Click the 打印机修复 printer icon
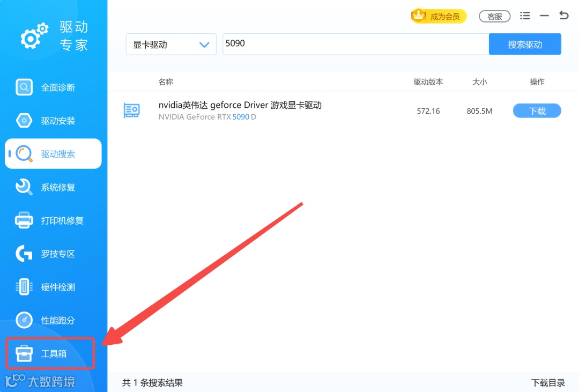This screenshot has height=392, width=579. (x=24, y=220)
